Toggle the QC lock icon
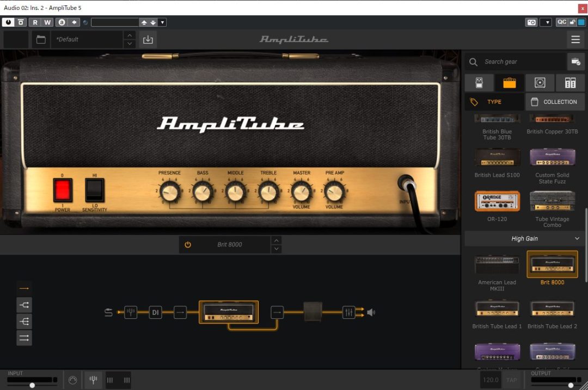Viewport: 588px width, 390px height. pyautogui.click(x=572, y=22)
